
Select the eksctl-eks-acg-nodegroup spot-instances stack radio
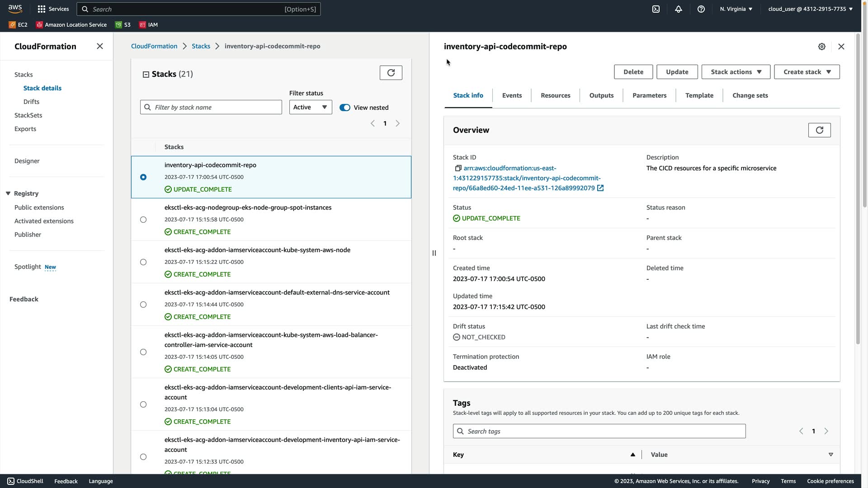[143, 220]
